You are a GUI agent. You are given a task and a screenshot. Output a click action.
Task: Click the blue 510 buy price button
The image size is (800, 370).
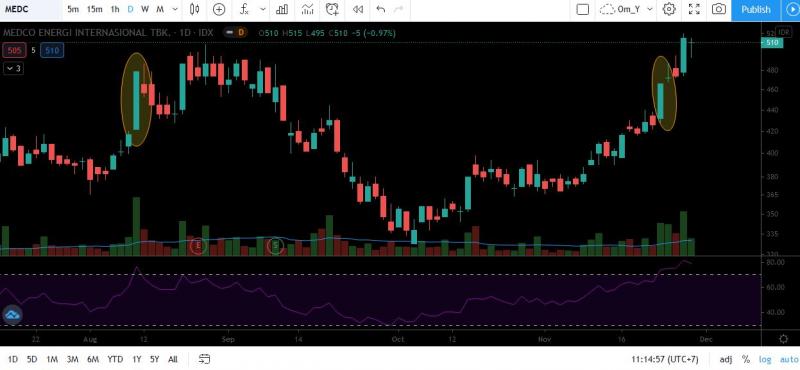[53, 50]
